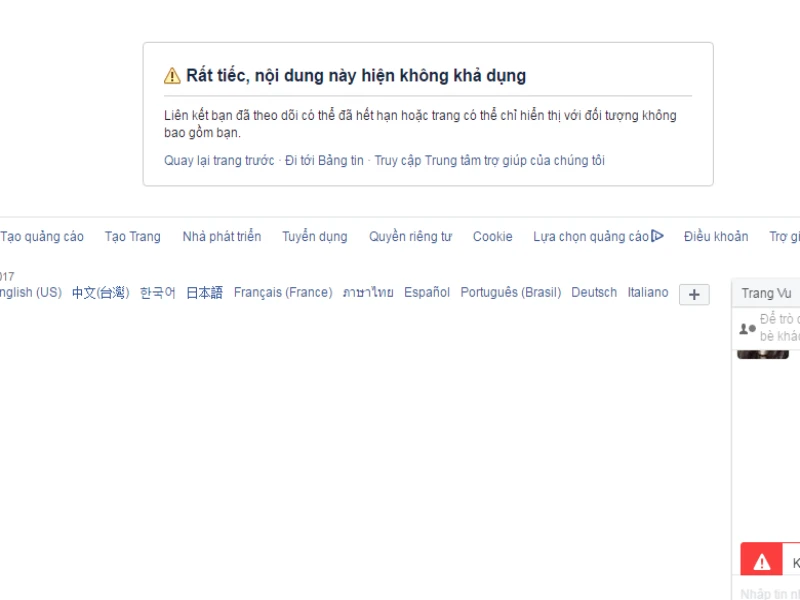Open the 'Quyền riêng tư' footer link
The image size is (800, 600).
coord(411,237)
